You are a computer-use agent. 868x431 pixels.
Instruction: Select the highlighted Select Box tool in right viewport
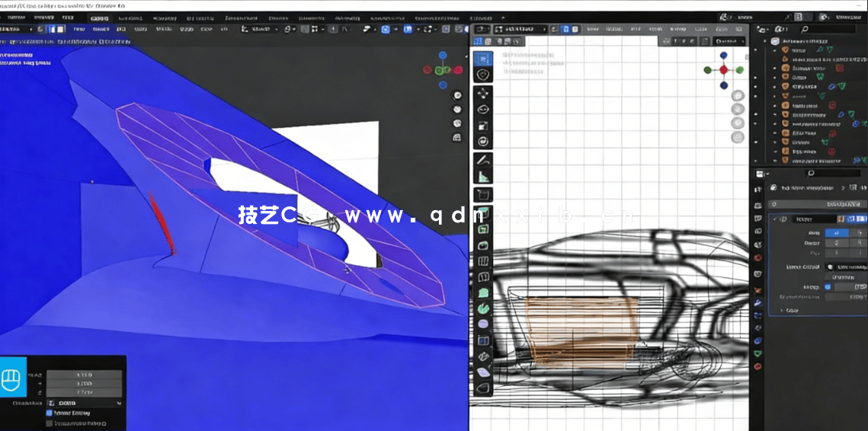pyautogui.click(x=482, y=59)
